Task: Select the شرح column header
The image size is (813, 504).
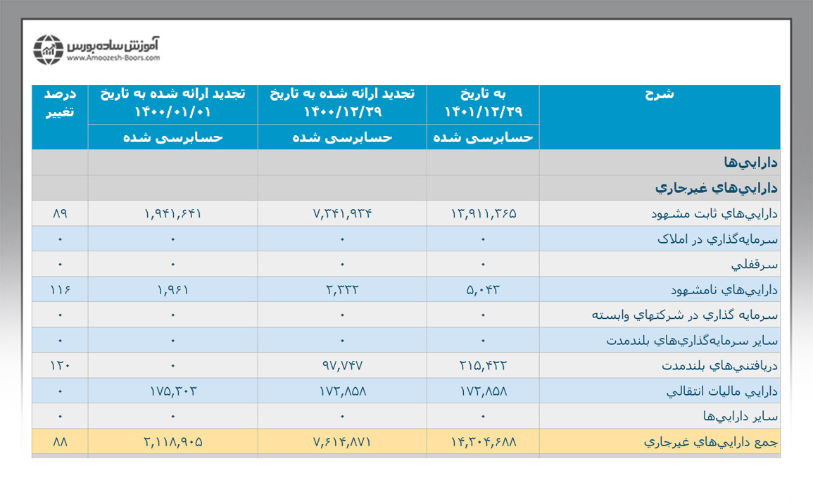Action: [x=660, y=94]
